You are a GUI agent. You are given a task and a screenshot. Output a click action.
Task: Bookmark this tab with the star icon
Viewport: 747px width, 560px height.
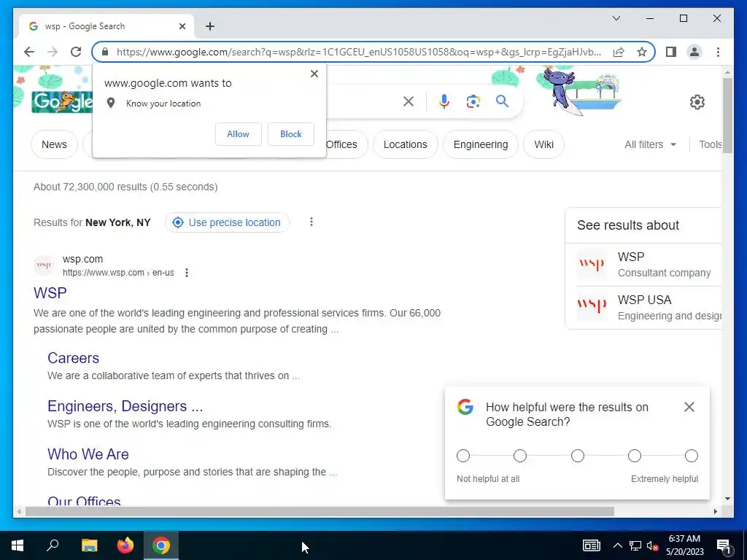coord(642,52)
